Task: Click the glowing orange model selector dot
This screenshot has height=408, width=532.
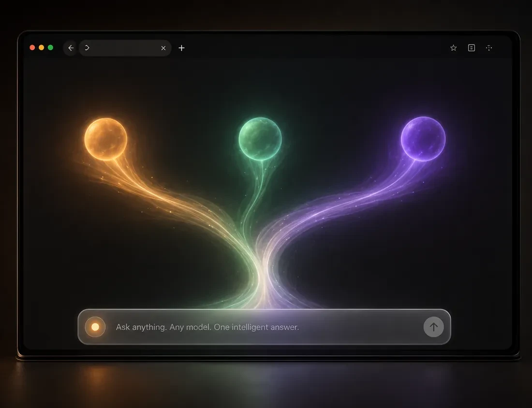Action: (95, 327)
